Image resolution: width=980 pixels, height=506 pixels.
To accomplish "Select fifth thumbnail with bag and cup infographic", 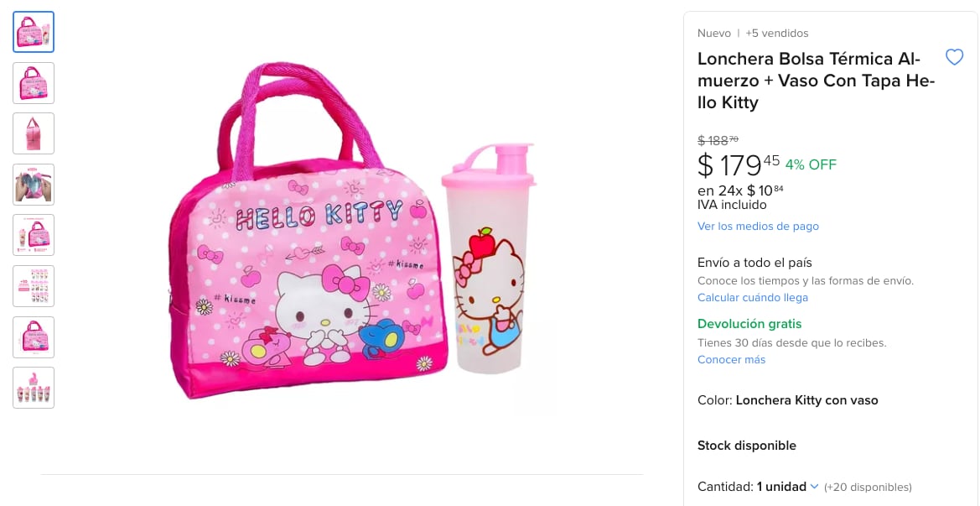I will 34,235.
